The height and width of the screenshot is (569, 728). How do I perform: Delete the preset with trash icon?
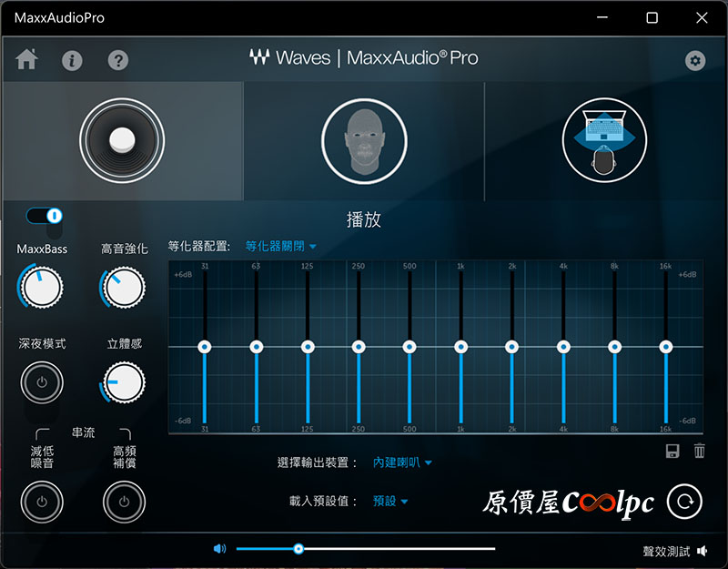tap(699, 451)
